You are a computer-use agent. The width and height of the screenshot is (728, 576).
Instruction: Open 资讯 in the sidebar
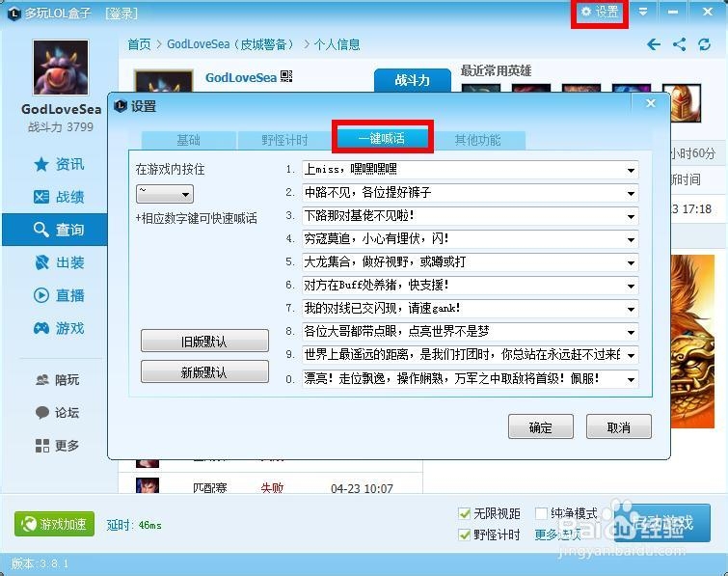click(59, 164)
